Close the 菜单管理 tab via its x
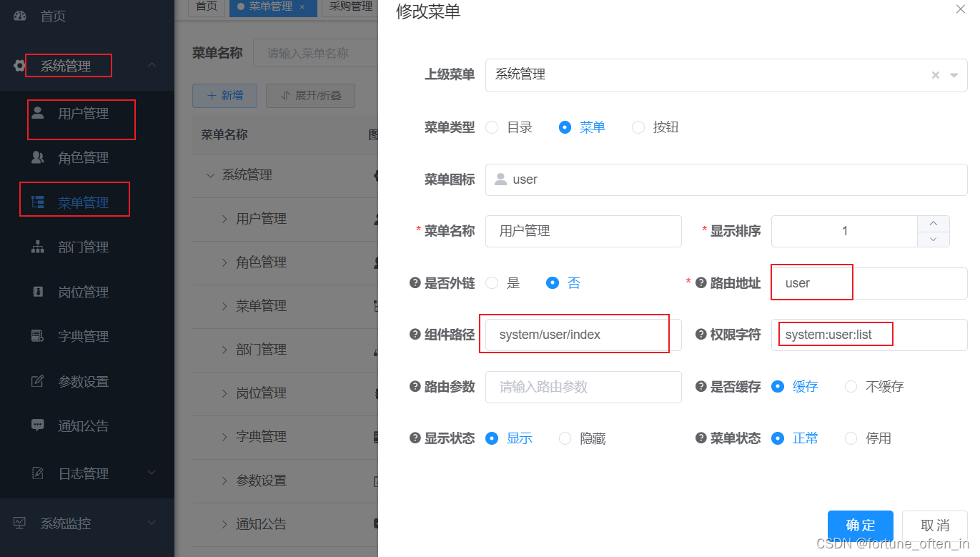980x557 pixels. (302, 6)
